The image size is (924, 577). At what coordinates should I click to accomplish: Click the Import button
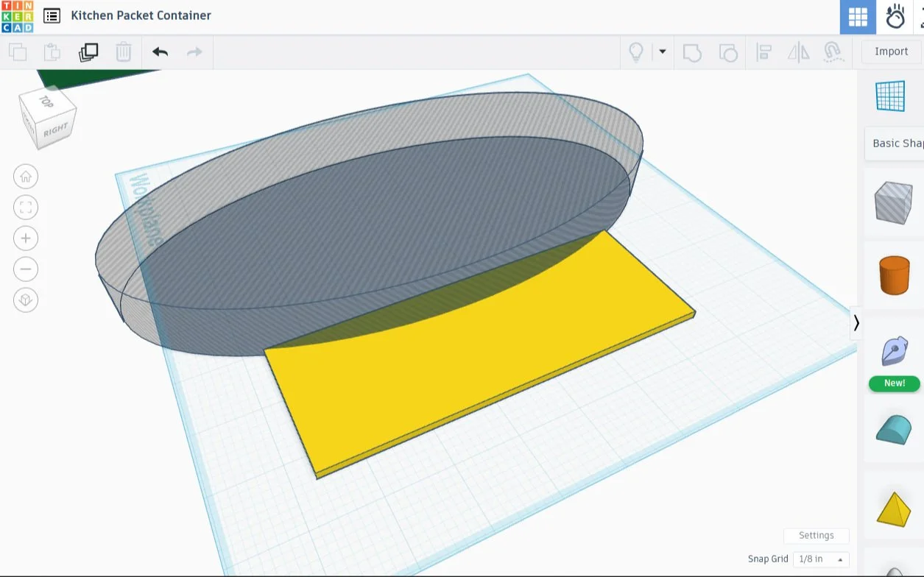pyautogui.click(x=891, y=52)
